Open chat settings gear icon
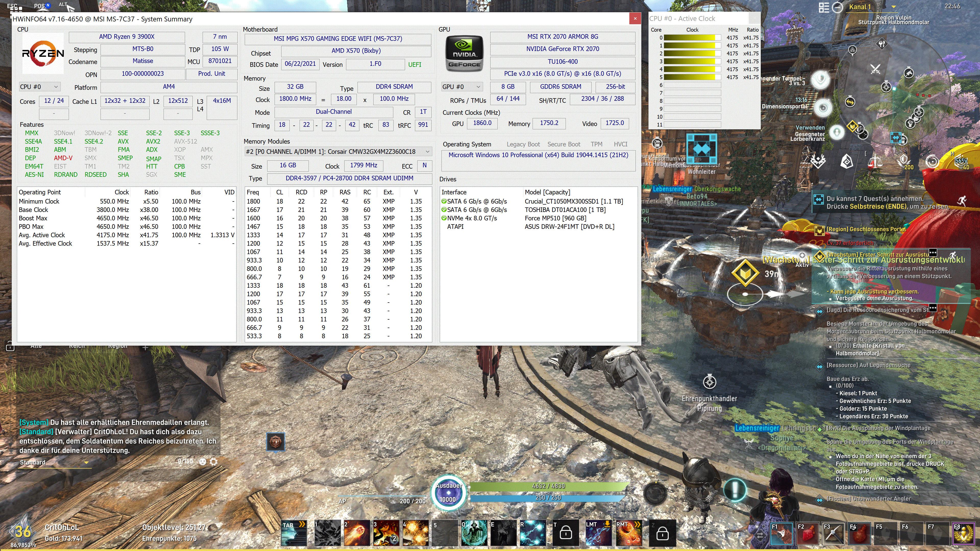The height and width of the screenshot is (551, 980). point(214,462)
